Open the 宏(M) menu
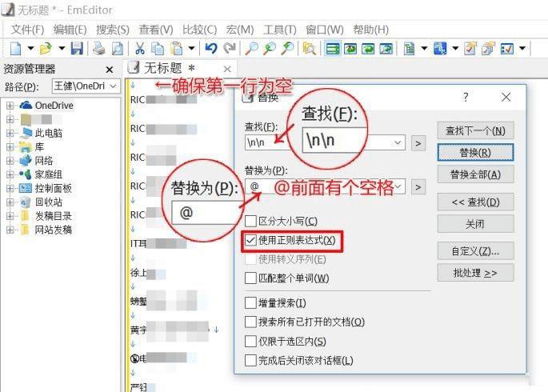 tap(240, 30)
